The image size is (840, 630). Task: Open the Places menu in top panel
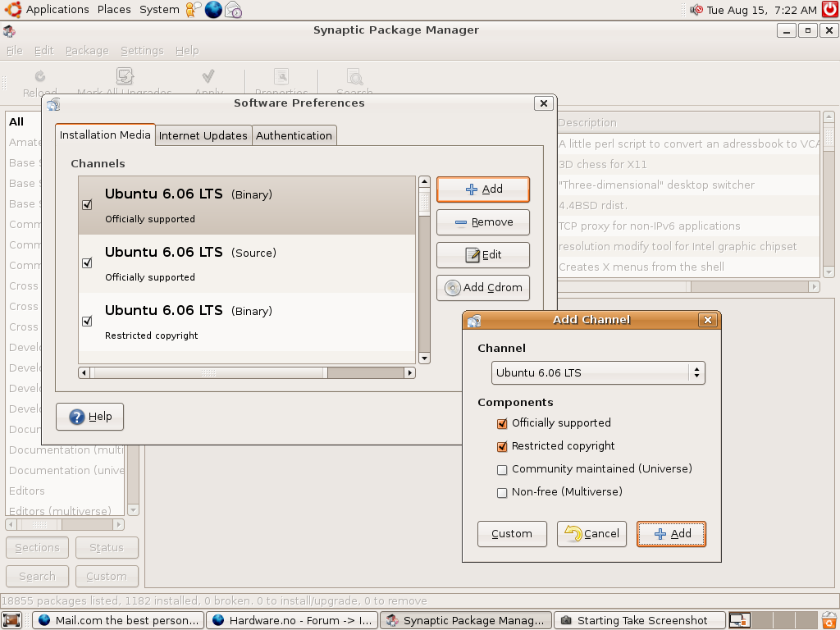(x=114, y=10)
